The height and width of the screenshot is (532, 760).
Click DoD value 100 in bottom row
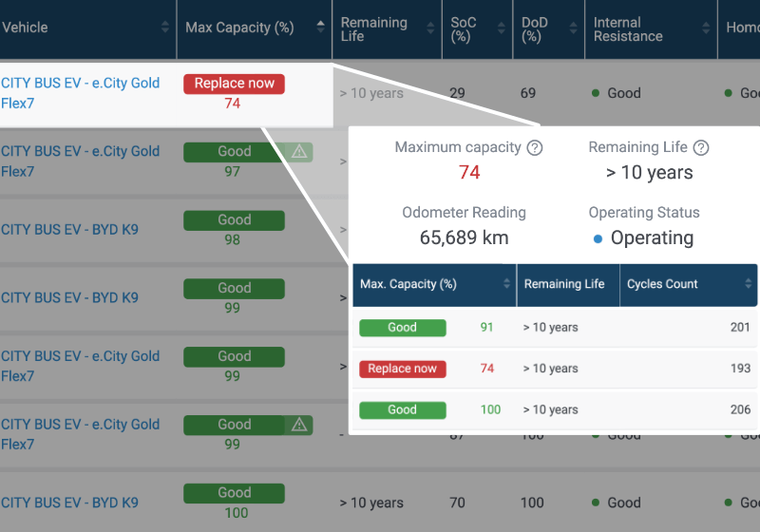[532, 503]
